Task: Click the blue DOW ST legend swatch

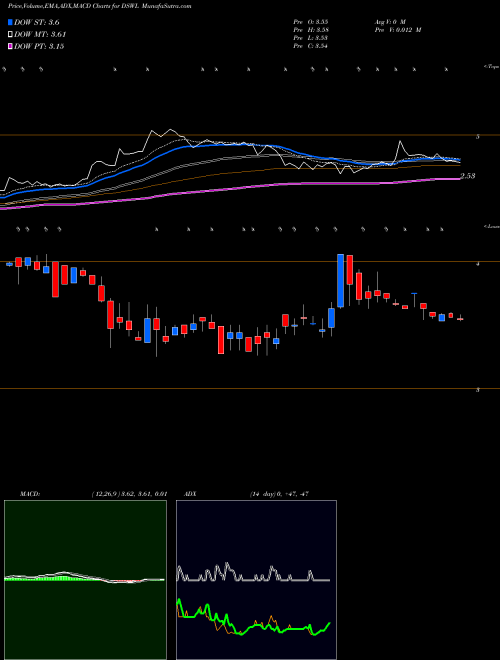Action: pos(11,23)
